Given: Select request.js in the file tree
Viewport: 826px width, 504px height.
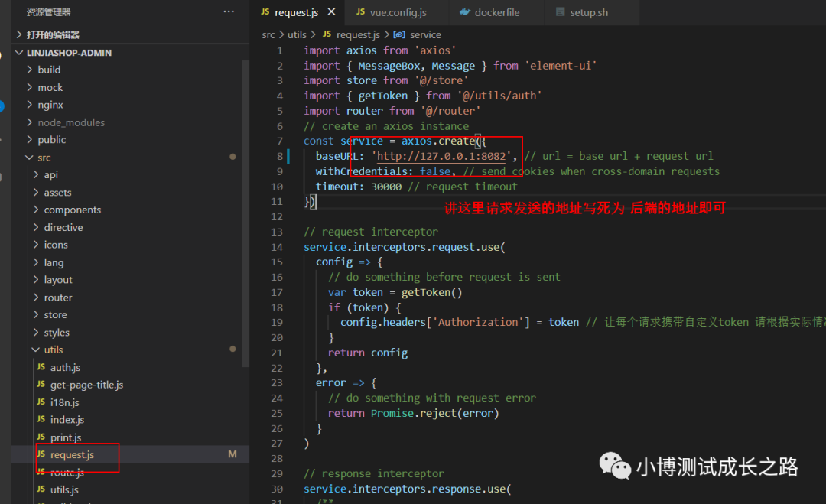Looking at the screenshot, I should [x=72, y=454].
